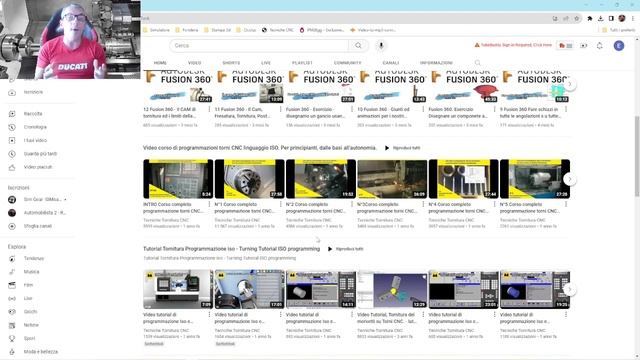Viewport: 640px width, 360px height.
Task: Open I tuoi video in the sidebar
Action: point(35,140)
